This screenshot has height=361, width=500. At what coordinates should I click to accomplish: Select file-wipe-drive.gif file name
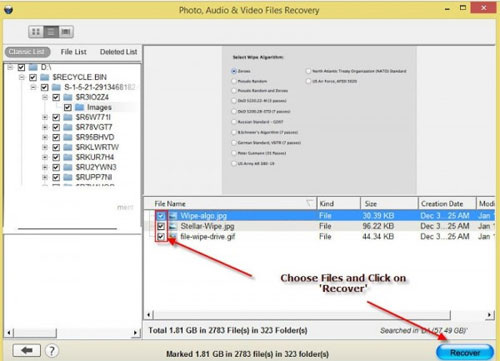[208, 237]
